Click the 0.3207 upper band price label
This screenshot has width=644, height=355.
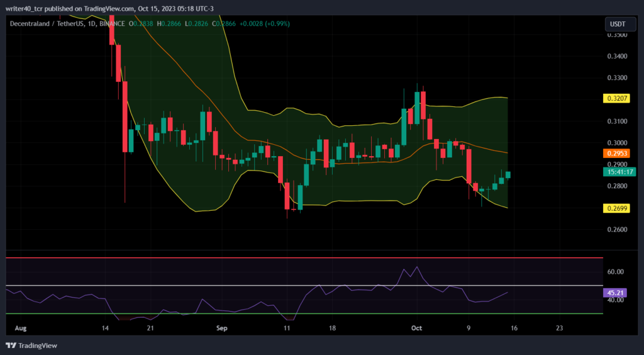tap(616, 99)
